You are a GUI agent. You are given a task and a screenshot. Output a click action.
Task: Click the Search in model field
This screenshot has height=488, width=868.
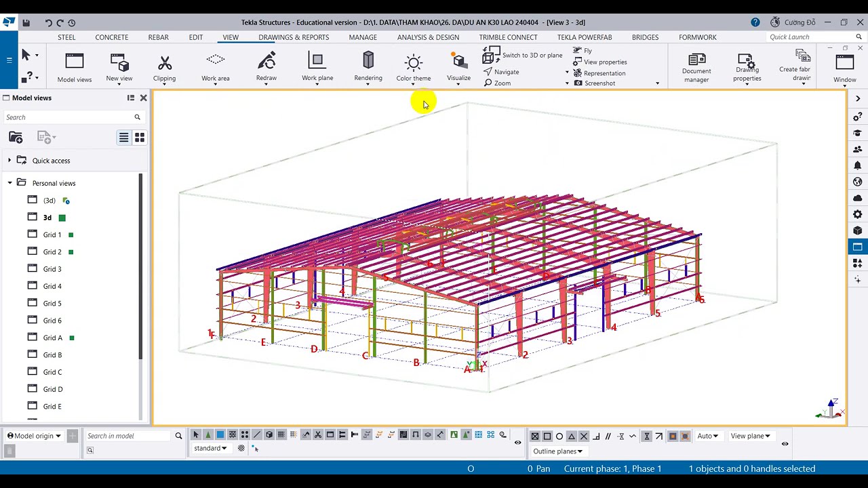pyautogui.click(x=128, y=436)
